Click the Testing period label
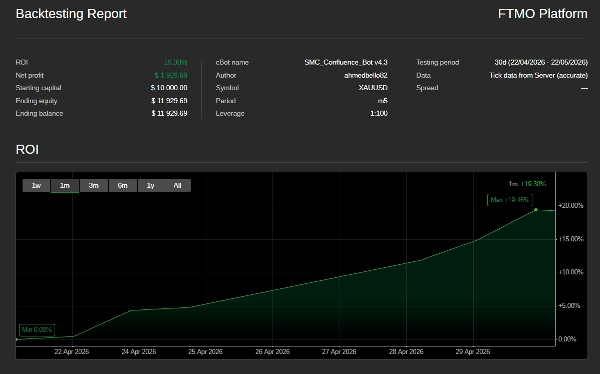Viewport: 600px width, 374px height. click(438, 62)
